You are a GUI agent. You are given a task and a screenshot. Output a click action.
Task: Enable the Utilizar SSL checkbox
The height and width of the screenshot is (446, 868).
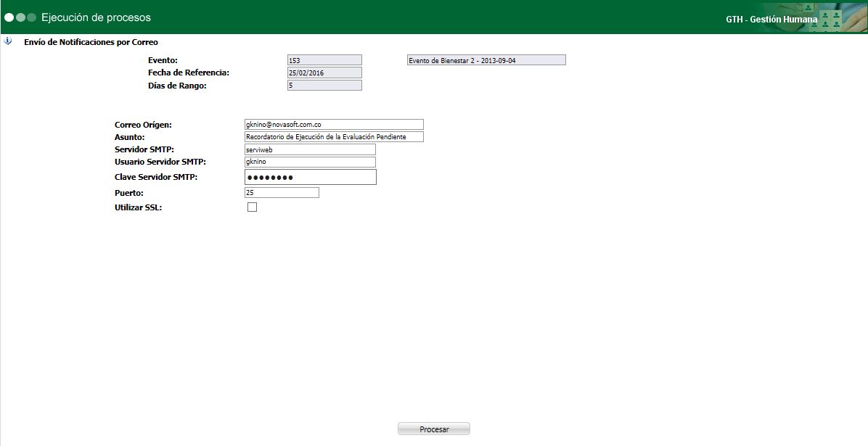coord(252,207)
